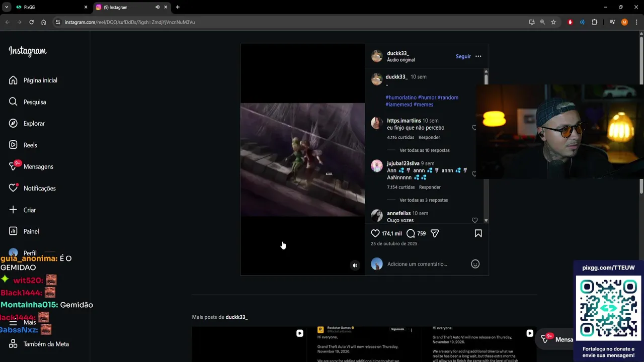The height and width of the screenshot is (362, 644).
Task: Open Painel dashboard
Action: pos(24,232)
